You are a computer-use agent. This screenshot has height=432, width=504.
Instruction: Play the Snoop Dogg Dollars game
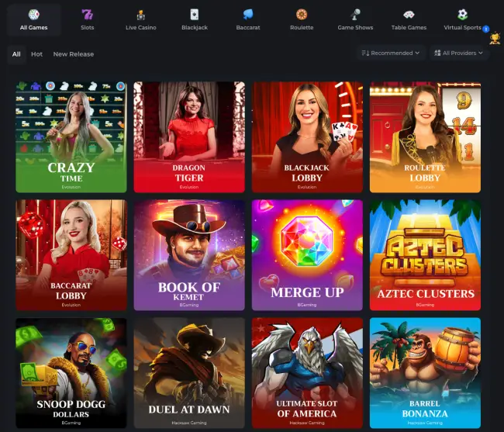(71, 373)
